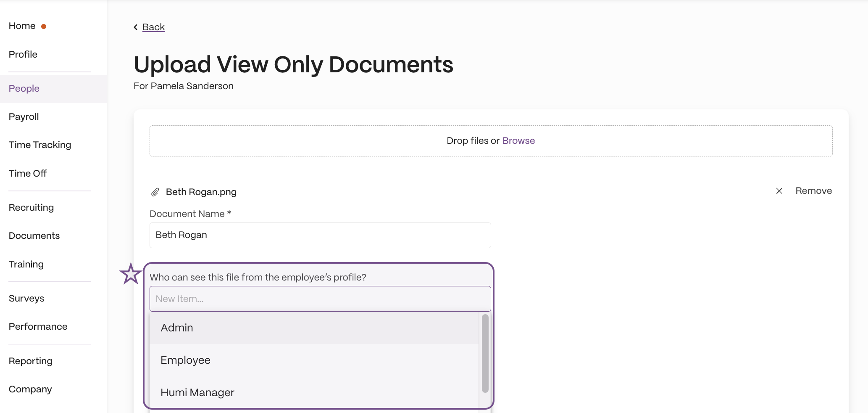This screenshot has height=413, width=868.
Task: Click the orange notification dot beside Home
Action: point(44,26)
